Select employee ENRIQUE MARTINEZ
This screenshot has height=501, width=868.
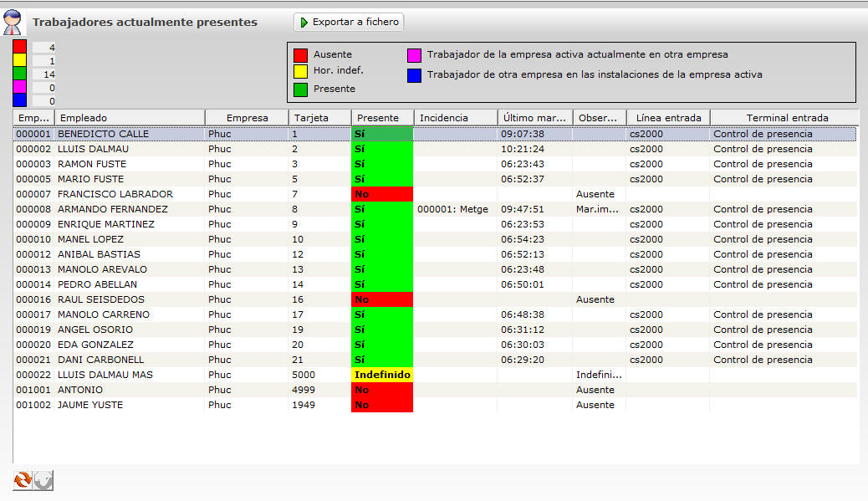click(x=105, y=224)
